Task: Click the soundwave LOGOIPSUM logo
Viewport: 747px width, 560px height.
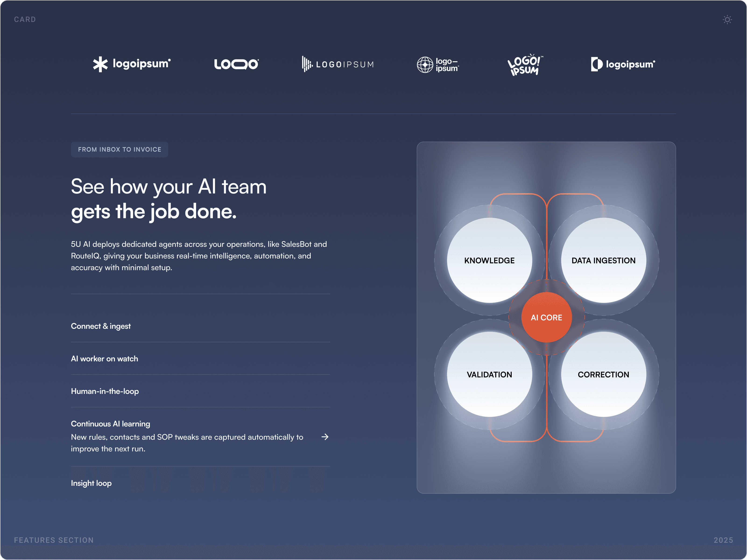Action: point(338,64)
